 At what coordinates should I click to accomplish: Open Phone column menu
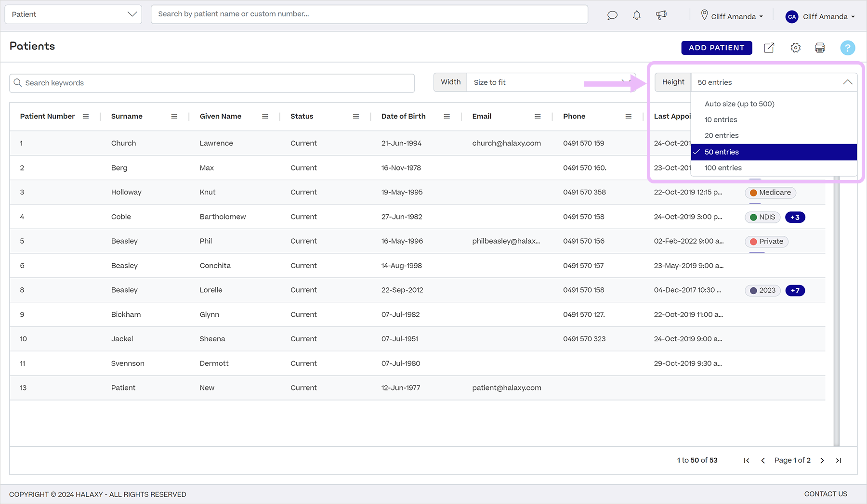point(629,116)
